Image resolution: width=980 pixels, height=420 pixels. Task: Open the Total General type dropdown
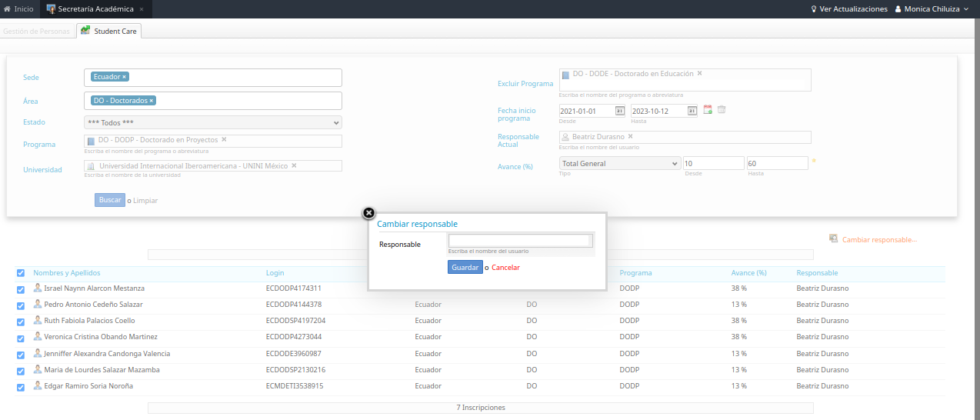pos(619,163)
